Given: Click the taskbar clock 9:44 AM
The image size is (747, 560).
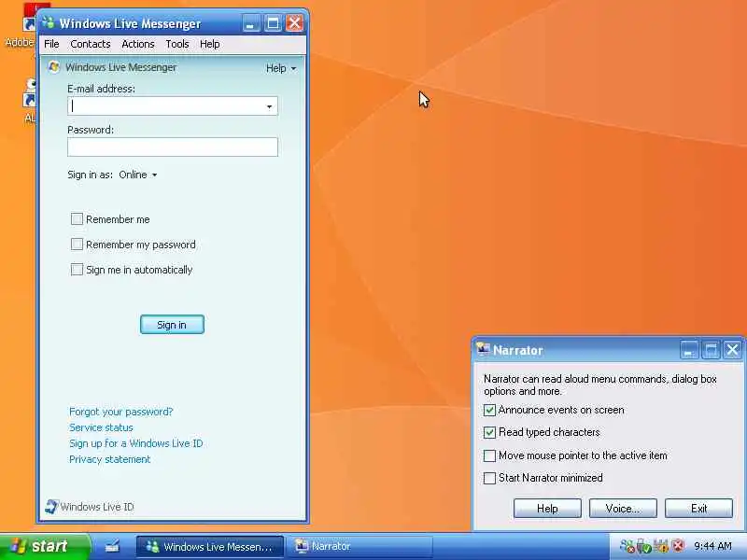Looking at the screenshot, I should point(712,546).
